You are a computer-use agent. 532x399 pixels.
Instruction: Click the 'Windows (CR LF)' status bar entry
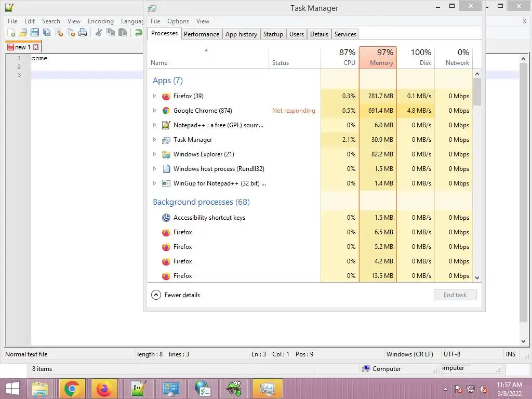pyautogui.click(x=409, y=354)
